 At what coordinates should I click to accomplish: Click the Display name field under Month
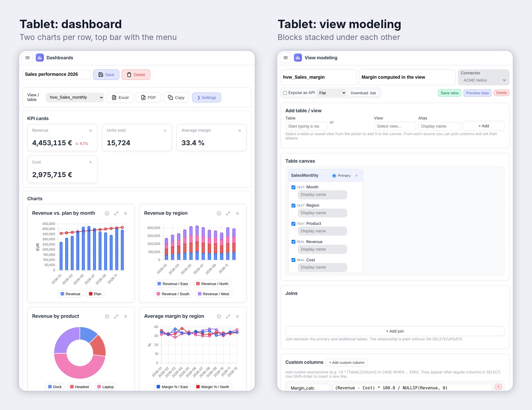322,195
